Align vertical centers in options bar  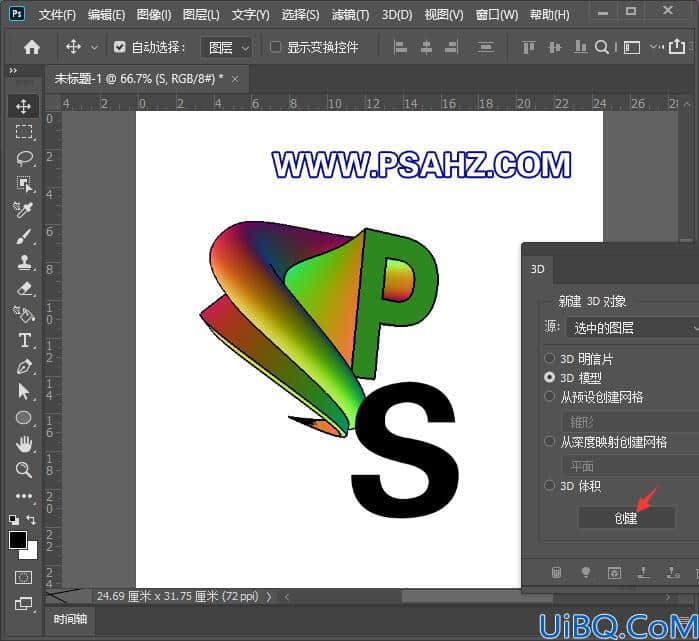[554, 47]
